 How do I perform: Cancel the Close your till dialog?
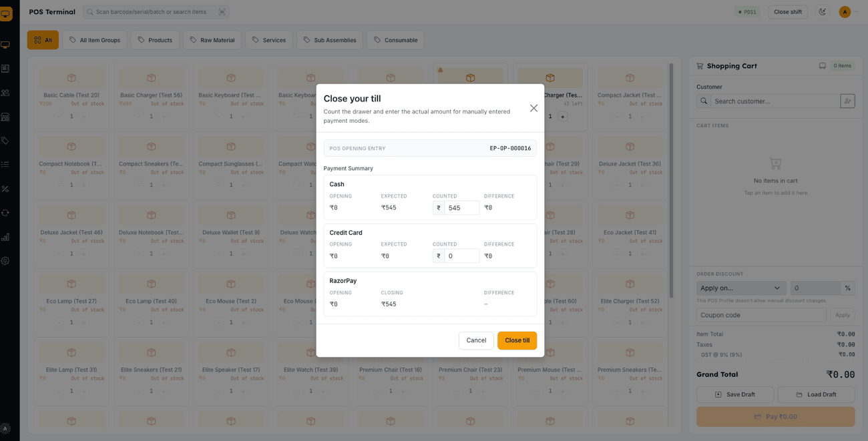pos(476,340)
